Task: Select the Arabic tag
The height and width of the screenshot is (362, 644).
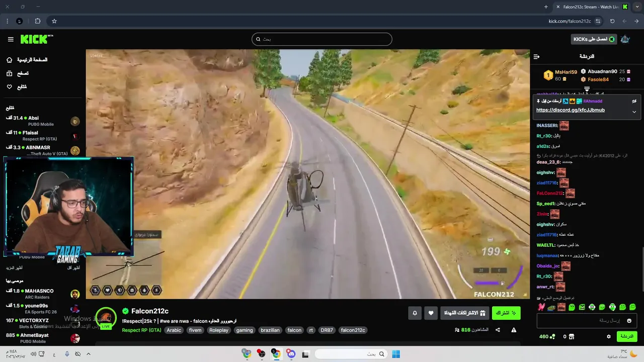Action: click(x=174, y=330)
